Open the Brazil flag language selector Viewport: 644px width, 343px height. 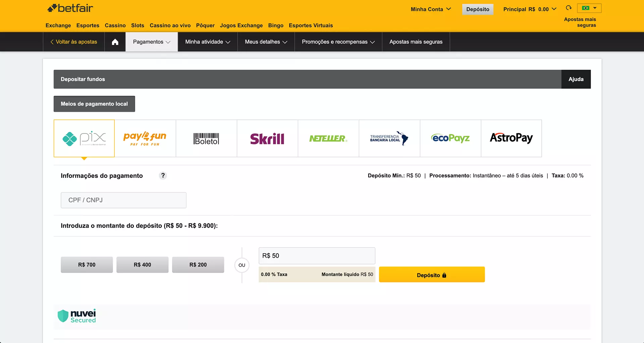pos(589,8)
